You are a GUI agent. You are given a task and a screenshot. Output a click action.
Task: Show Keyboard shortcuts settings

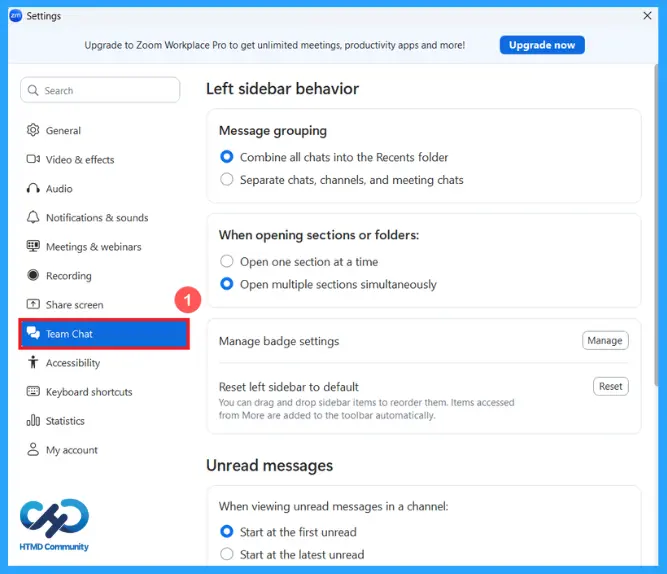(x=104, y=391)
